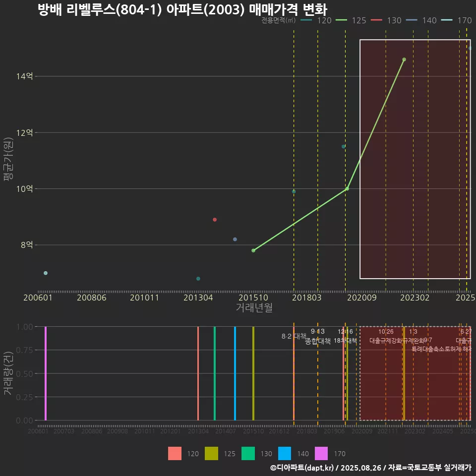This screenshot has width=476, height=476.
Task: Toggle the 125 series in top legend
Action: [351, 20]
